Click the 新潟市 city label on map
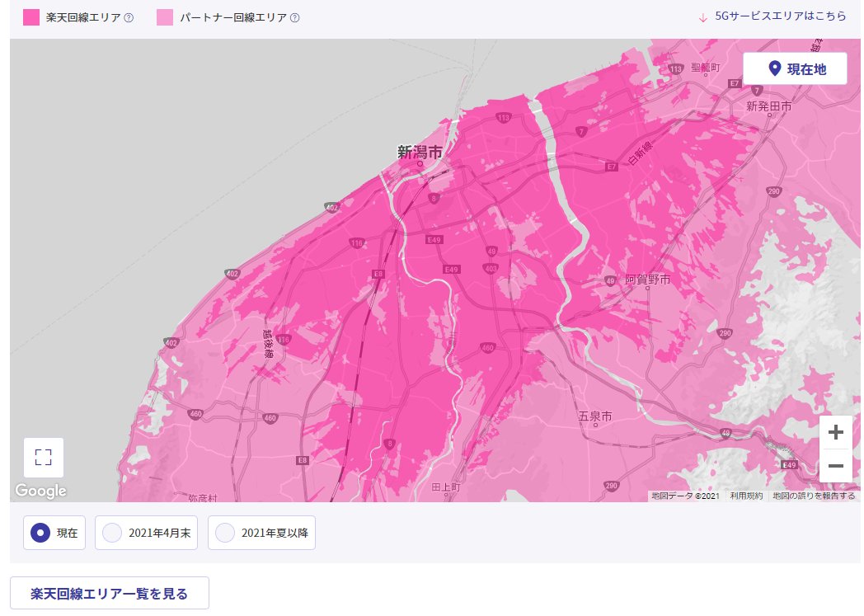The width and height of the screenshot is (864, 616). pos(420,152)
